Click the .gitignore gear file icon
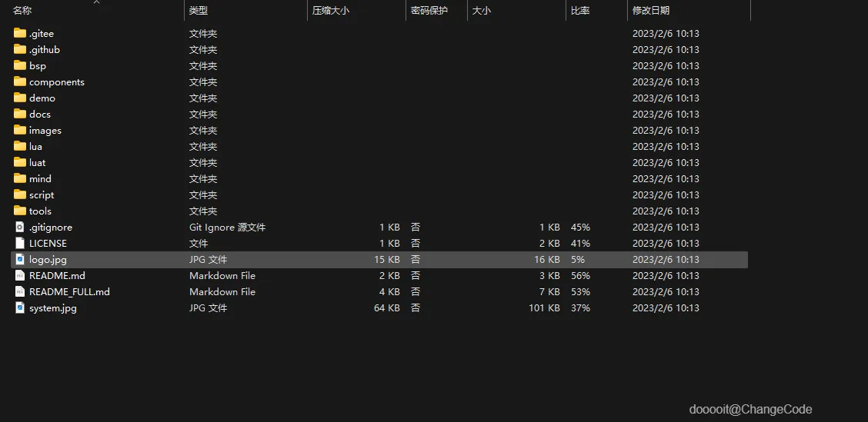The height and width of the screenshot is (422, 868). (x=20, y=227)
